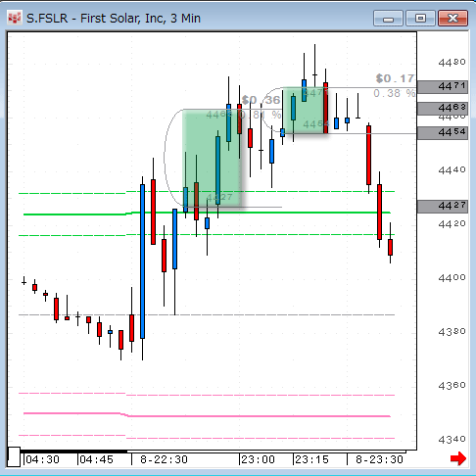
Task: Click the small white box at bottom-left corner
Action: [14, 456]
